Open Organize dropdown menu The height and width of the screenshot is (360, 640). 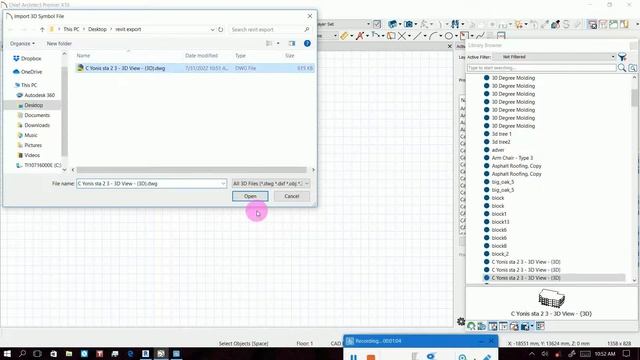tap(22, 43)
